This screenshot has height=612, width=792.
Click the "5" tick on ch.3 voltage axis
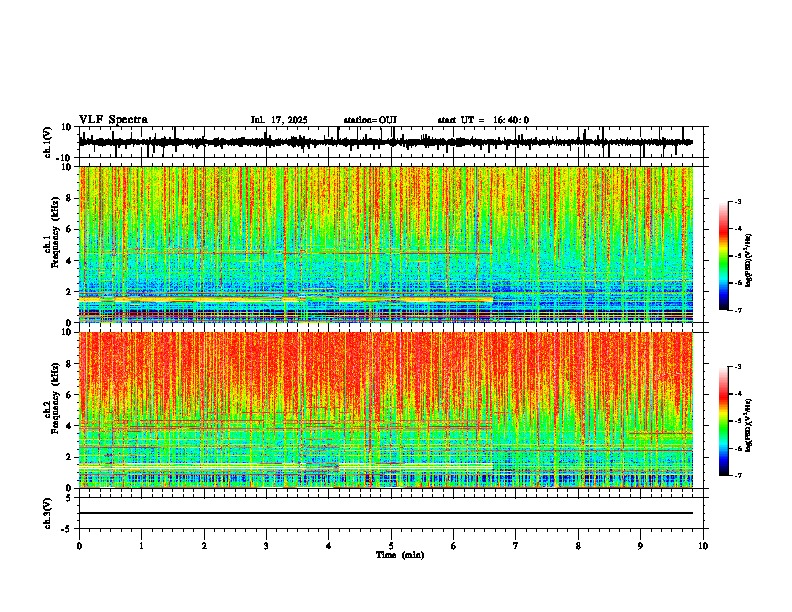(69, 498)
